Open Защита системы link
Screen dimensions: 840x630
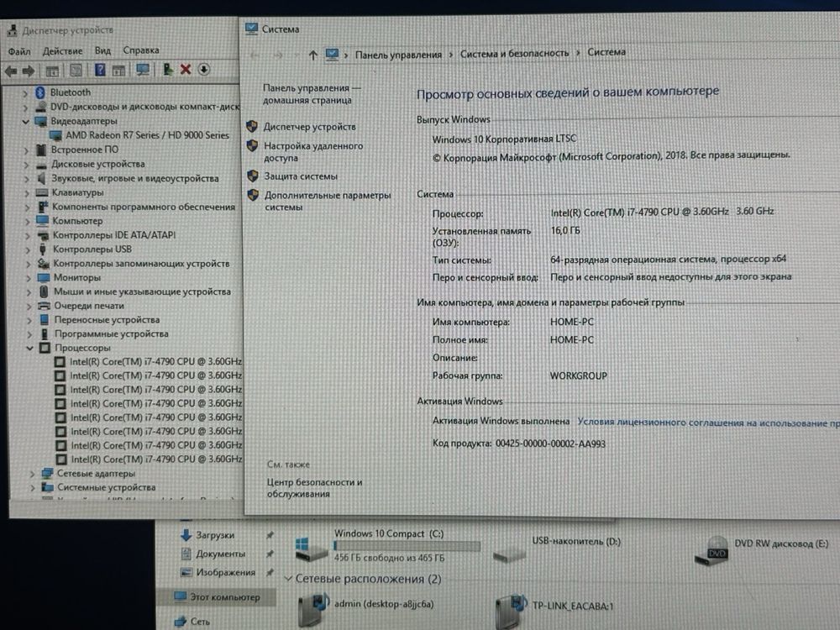click(301, 176)
